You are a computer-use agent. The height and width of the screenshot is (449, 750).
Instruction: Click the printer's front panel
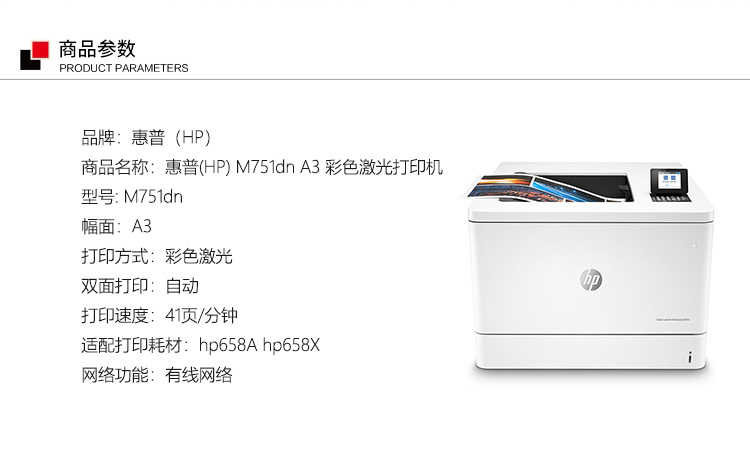click(x=591, y=277)
